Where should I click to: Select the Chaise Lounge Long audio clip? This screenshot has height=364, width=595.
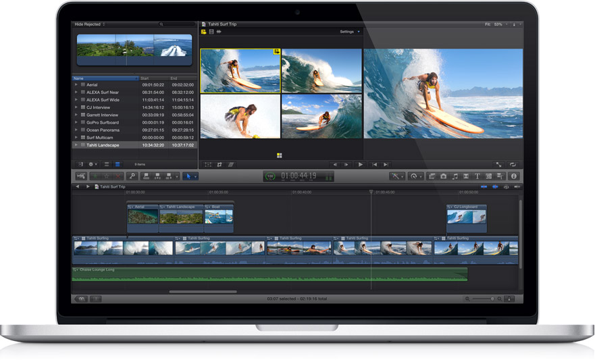[269, 274]
